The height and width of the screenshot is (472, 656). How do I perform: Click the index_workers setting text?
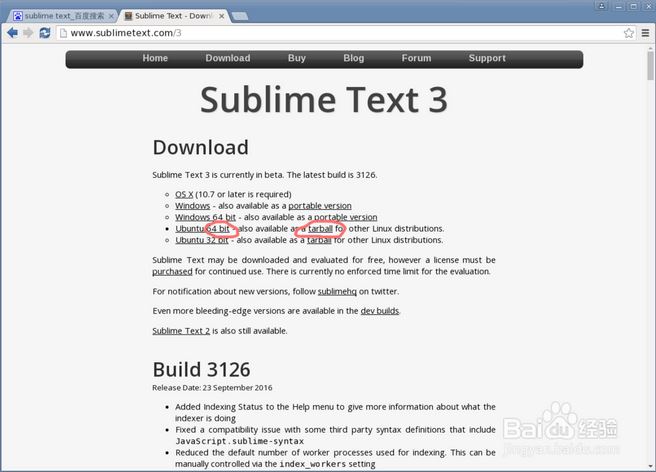327,464
